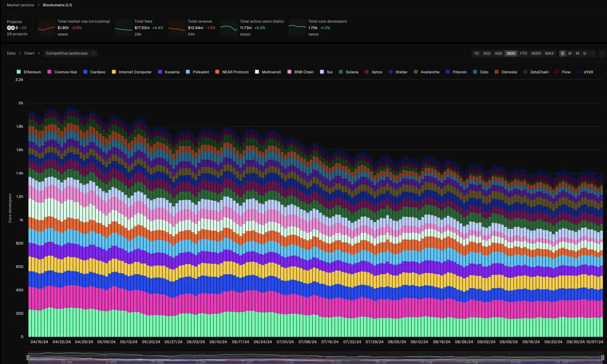Click the left handle of range slider

point(28,357)
